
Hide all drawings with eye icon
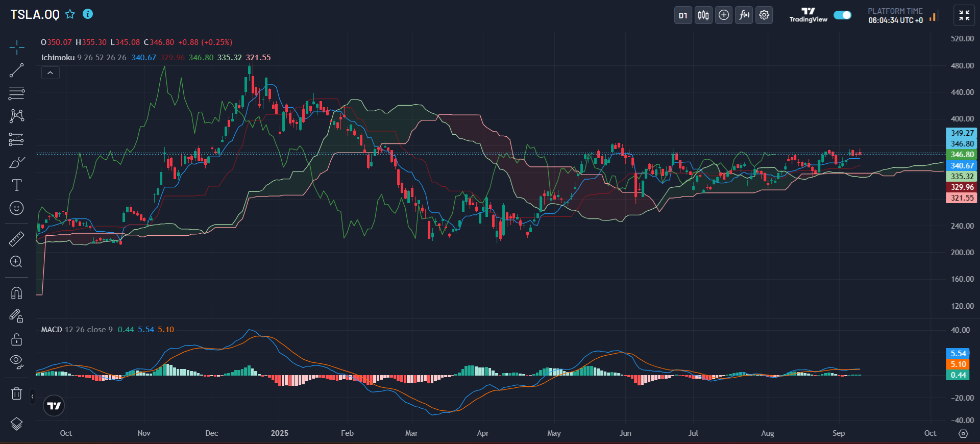pos(16,362)
